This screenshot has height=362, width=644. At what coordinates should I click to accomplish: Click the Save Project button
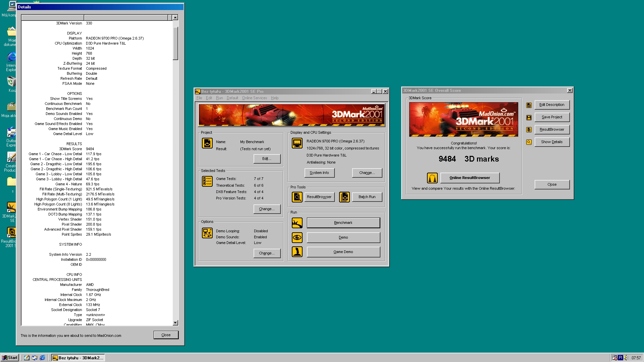552,117
